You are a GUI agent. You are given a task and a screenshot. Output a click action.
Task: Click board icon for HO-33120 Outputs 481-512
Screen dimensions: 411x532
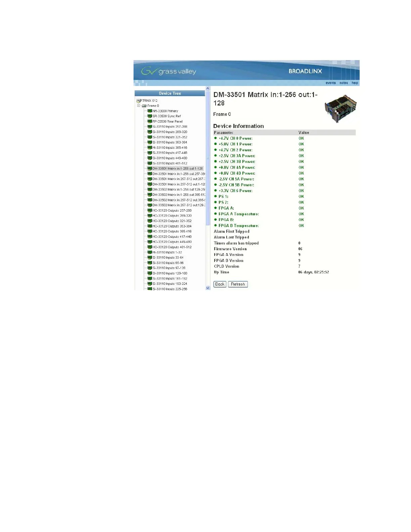(x=150, y=247)
